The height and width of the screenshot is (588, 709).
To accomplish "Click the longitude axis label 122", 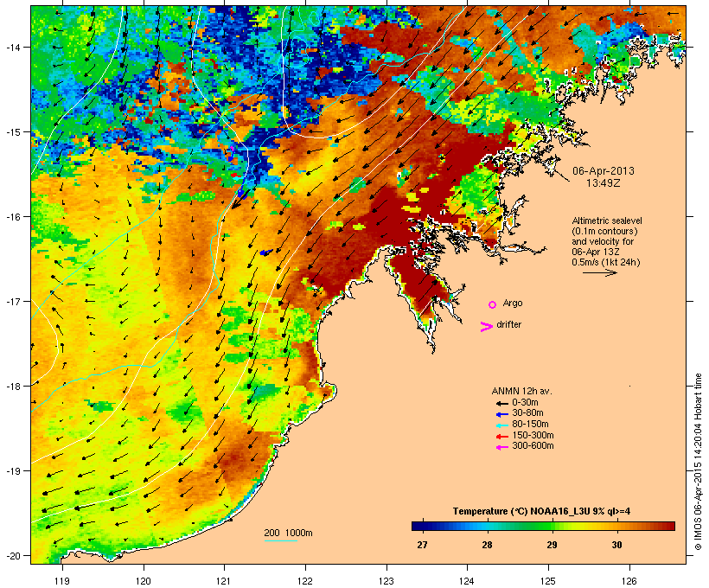I will (x=305, y=581).
